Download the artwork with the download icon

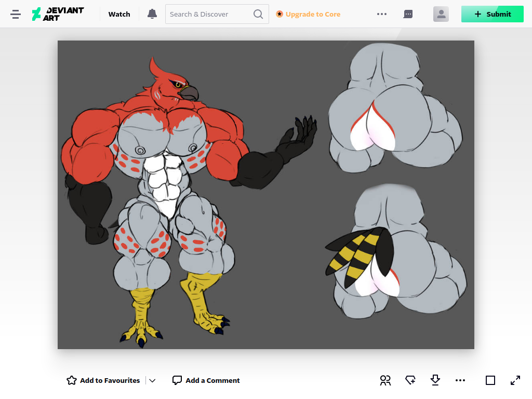pos(435,380)
